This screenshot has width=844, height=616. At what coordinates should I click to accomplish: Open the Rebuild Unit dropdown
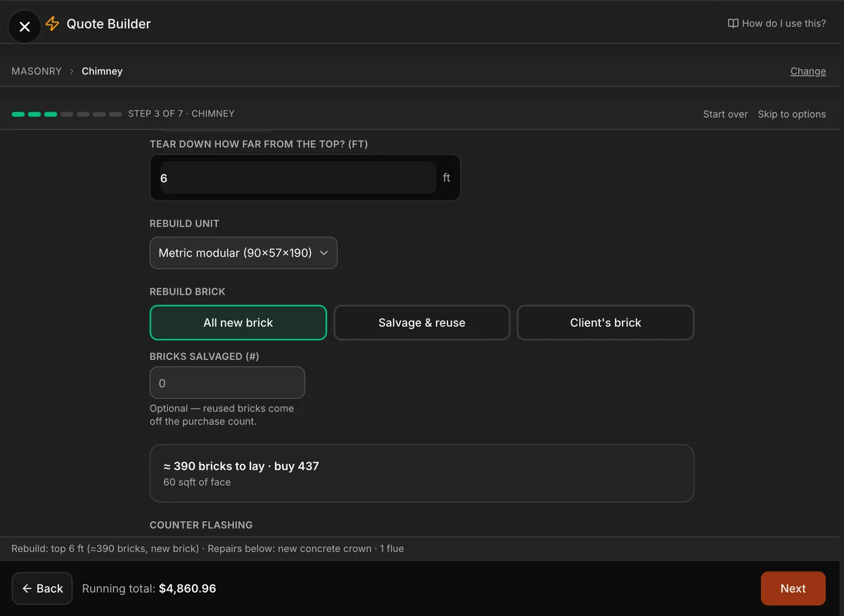click(243, 253)
